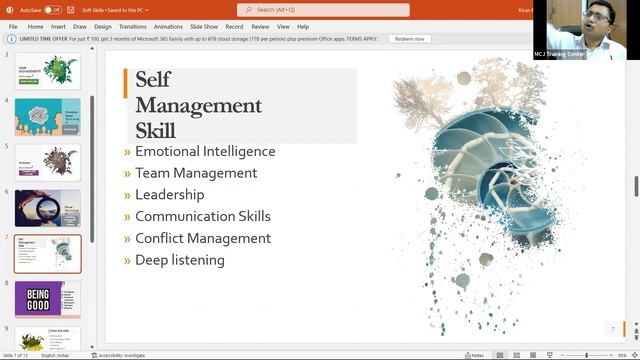Open the Help tab

303,27
